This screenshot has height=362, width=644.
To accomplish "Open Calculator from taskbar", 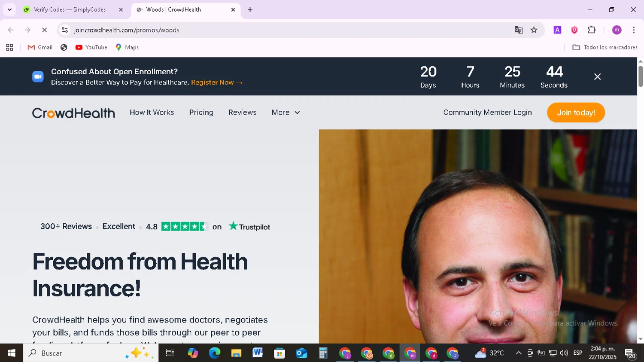I will (323, 353).
